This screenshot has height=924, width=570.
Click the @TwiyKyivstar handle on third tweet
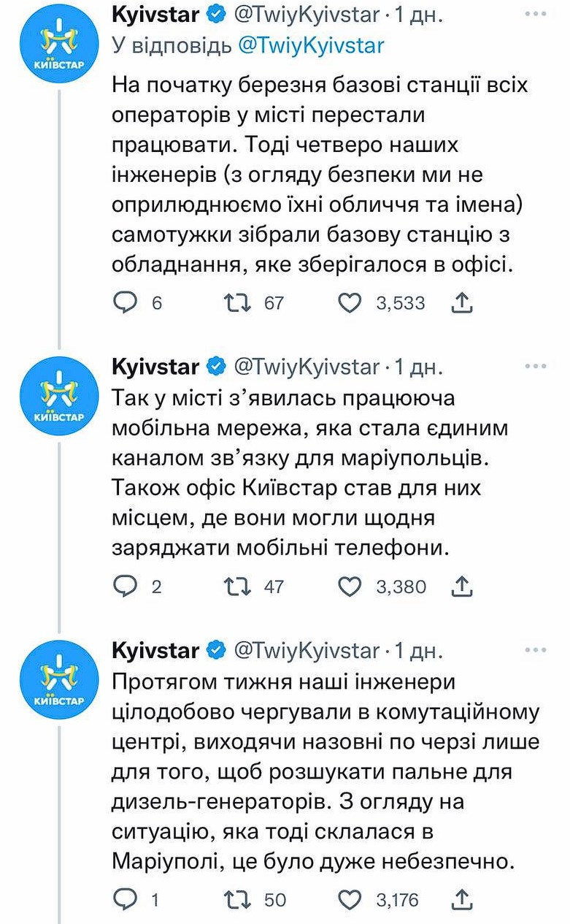306,649
